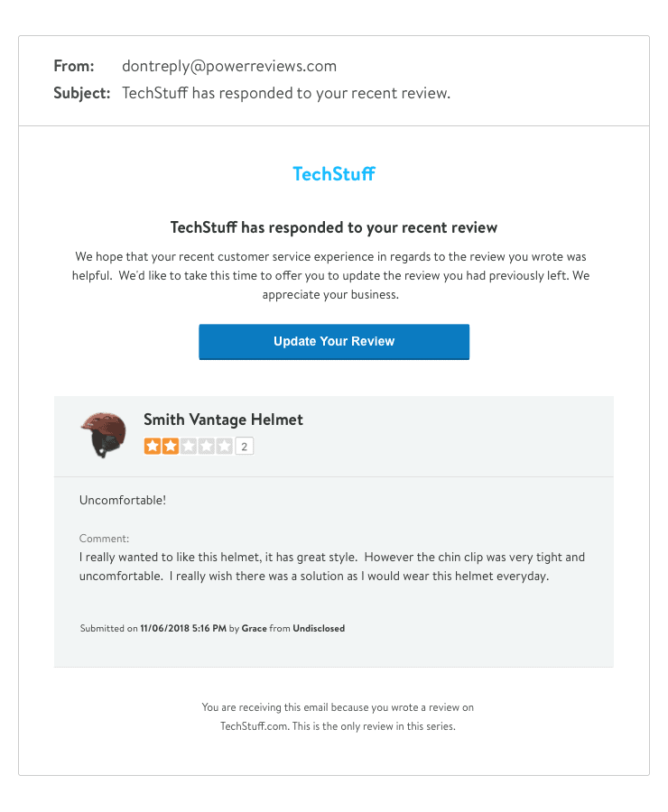Click the review comment about the chin clip
The image size is (668, 812).
[332, 567]
